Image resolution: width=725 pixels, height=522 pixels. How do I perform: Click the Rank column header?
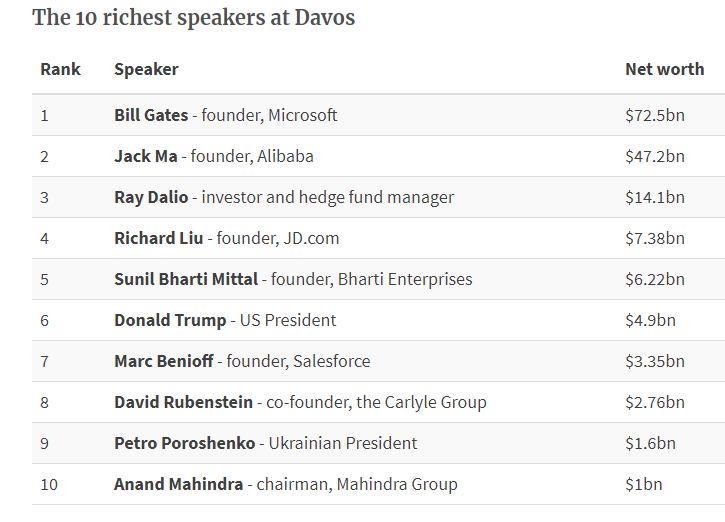[60, 69]
